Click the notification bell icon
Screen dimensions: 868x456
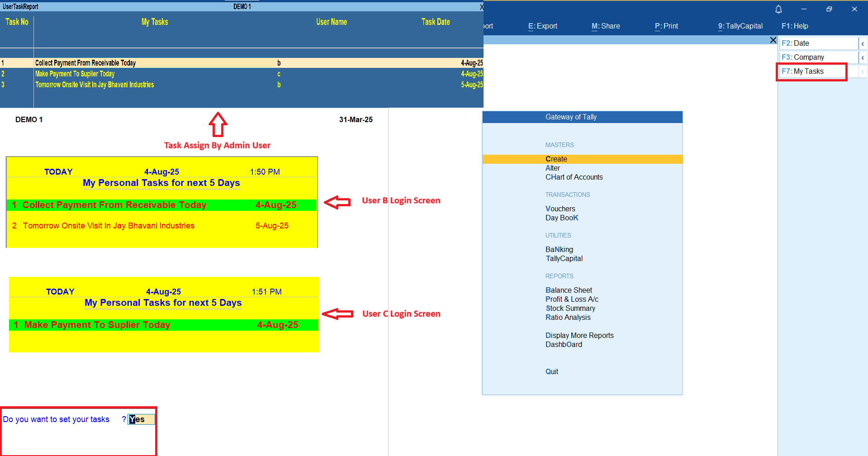click(x=778, y=9)
